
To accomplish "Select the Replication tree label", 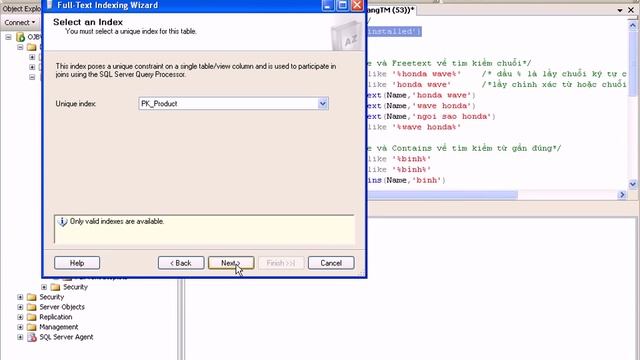I will pos(56,317).
